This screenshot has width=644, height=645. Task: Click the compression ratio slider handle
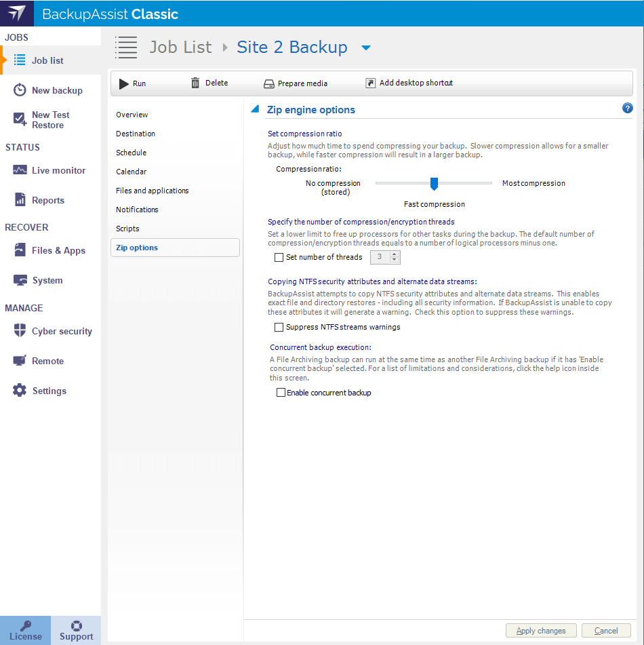tap(434, 183)
